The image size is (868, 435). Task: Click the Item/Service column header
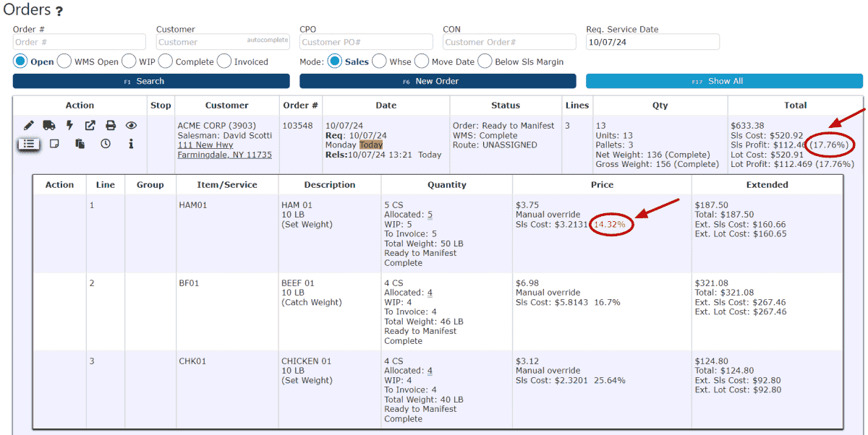point(227,185)
